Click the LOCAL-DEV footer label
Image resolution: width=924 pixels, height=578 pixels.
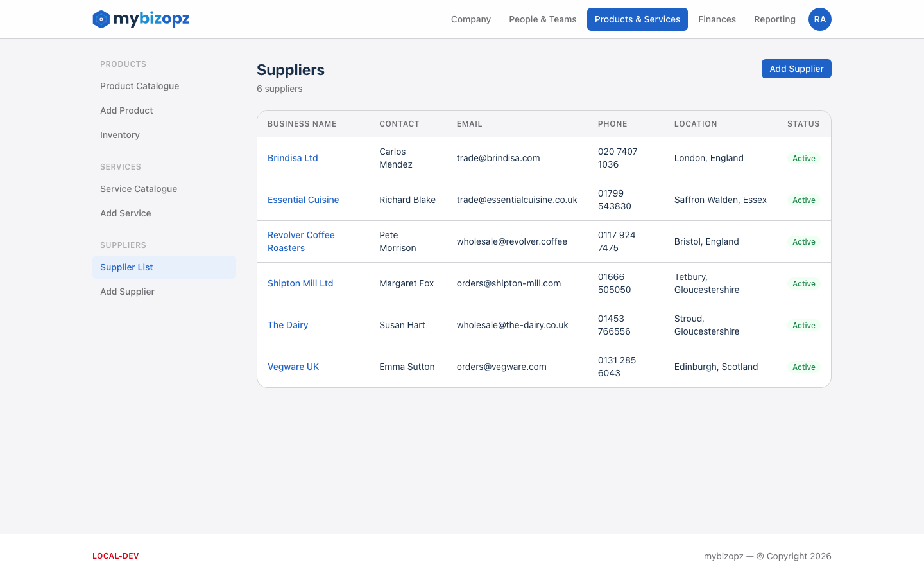coord(116,556)
